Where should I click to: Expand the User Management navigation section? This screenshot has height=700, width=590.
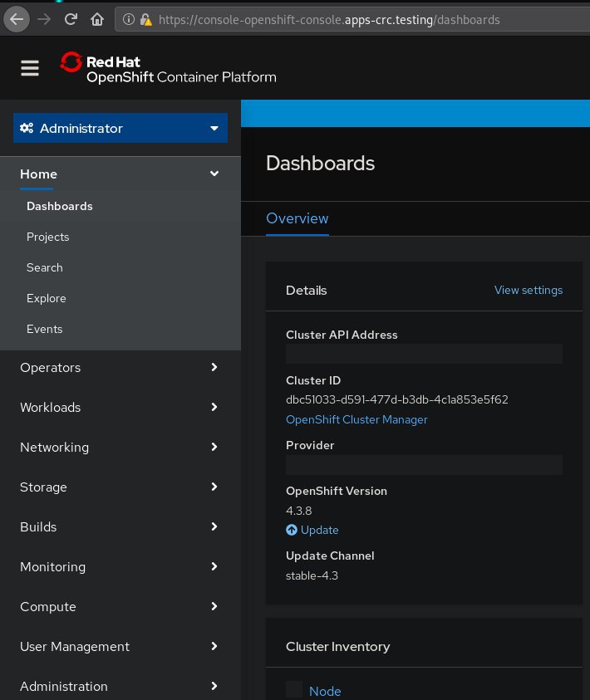pos(120,646)
